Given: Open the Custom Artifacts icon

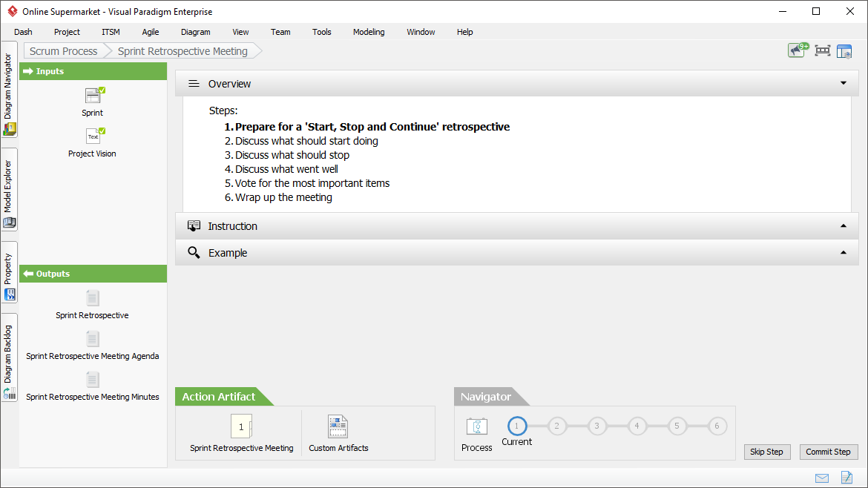Looking at the screenshot, I should pyautogui.click(x=338, y=426).
